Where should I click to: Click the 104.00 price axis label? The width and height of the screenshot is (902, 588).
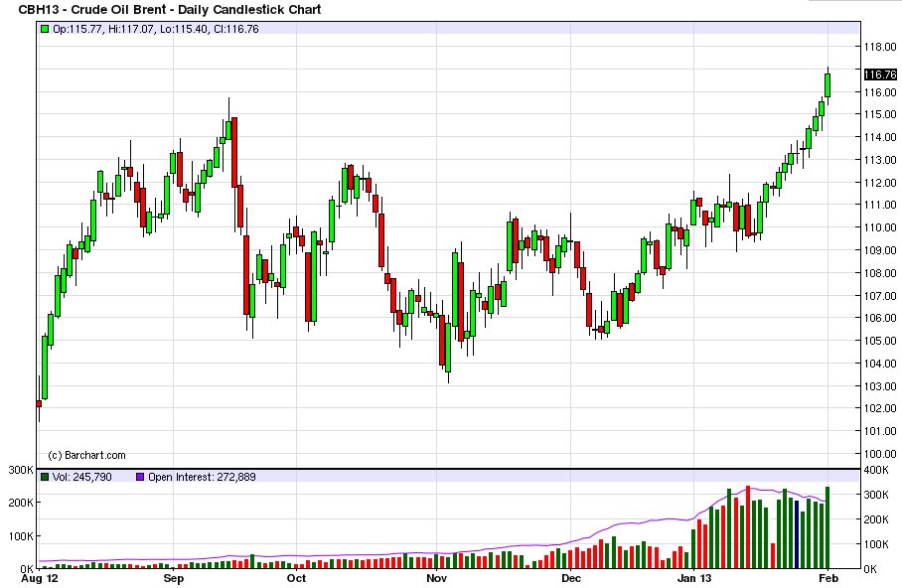[x=880, y=364]
